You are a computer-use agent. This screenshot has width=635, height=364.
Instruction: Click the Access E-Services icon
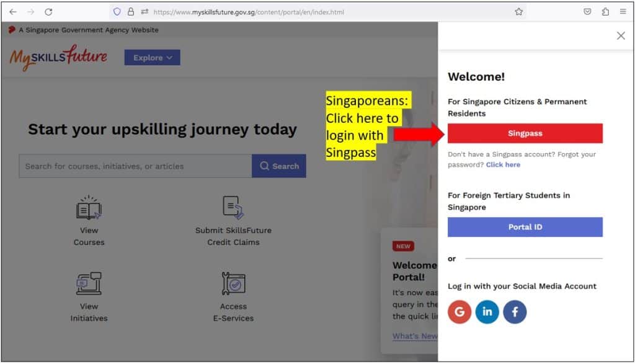click(x=234, y=283)
